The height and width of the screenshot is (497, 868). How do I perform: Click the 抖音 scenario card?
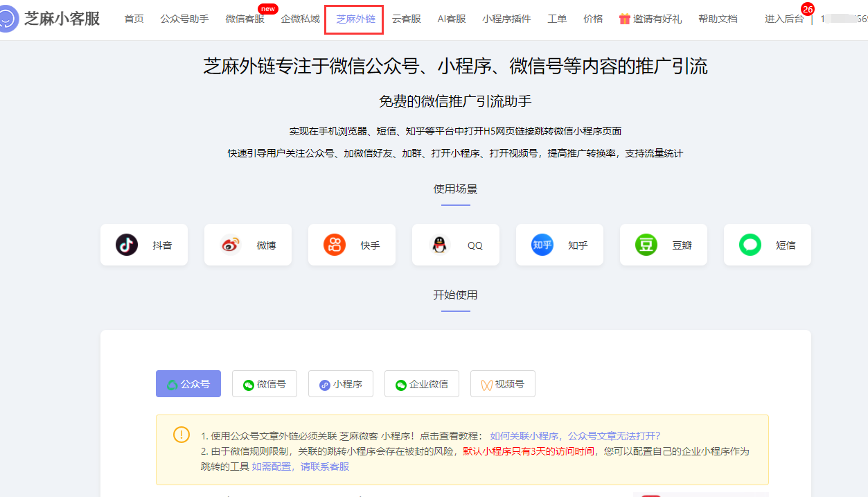coord(144,245)
